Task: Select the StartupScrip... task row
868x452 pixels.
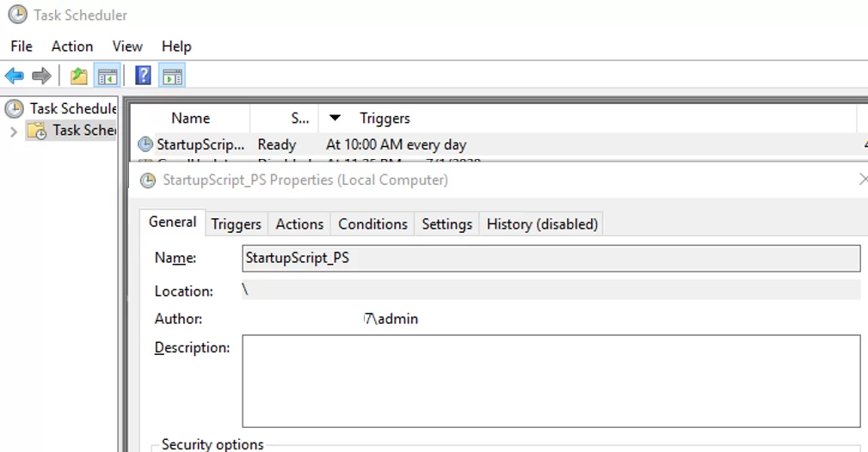Action: pos(498,145)
